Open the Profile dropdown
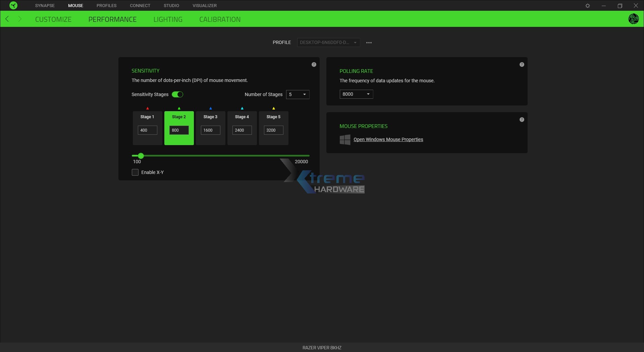 [328, 42]
